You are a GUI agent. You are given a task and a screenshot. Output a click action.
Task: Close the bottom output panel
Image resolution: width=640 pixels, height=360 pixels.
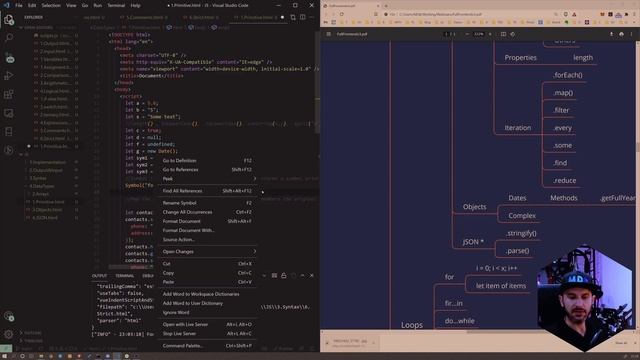tap(312, 276)
